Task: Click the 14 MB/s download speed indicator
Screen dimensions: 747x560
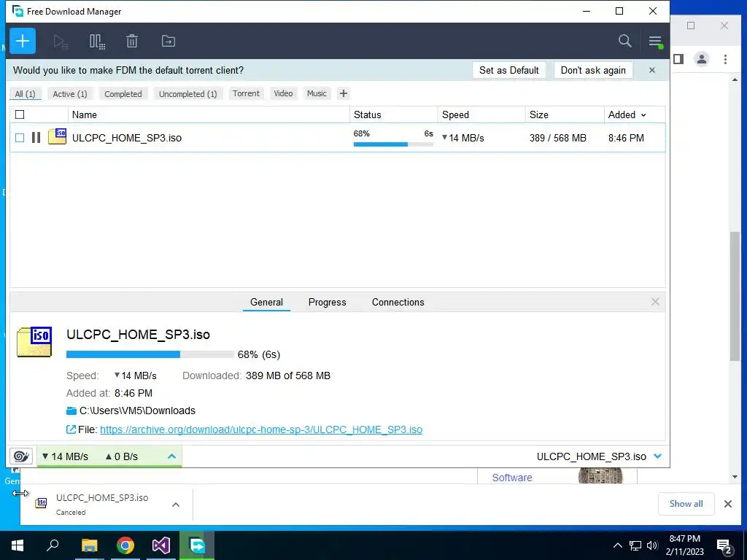Action: click(65, 456)
